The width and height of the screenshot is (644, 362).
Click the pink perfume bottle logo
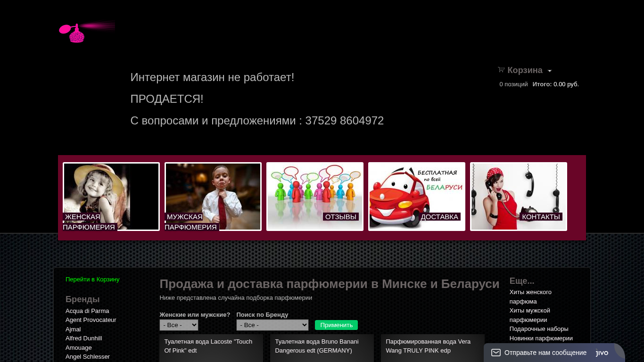[87, 32]
